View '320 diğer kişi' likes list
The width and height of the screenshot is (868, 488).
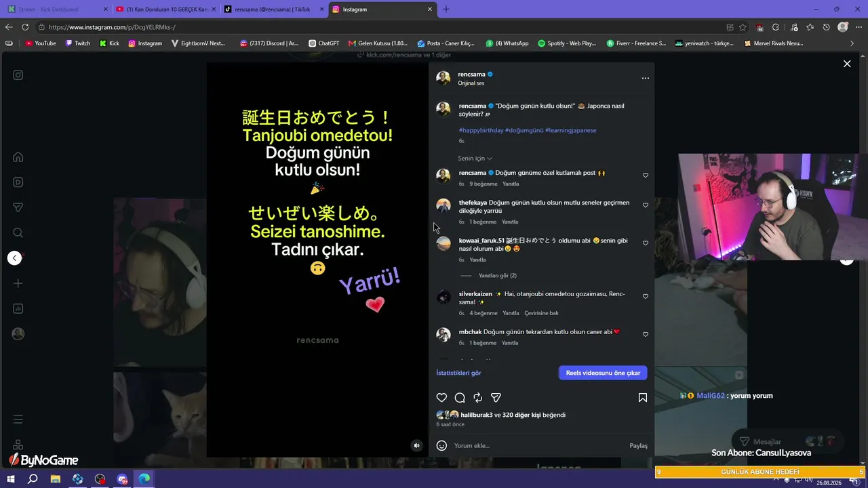(521, 415)
